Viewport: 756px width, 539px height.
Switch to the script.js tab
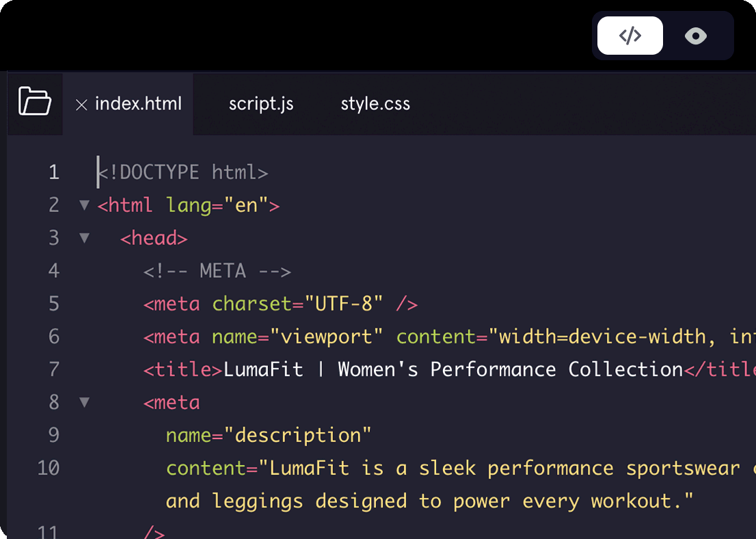click(x=261, y=104)
